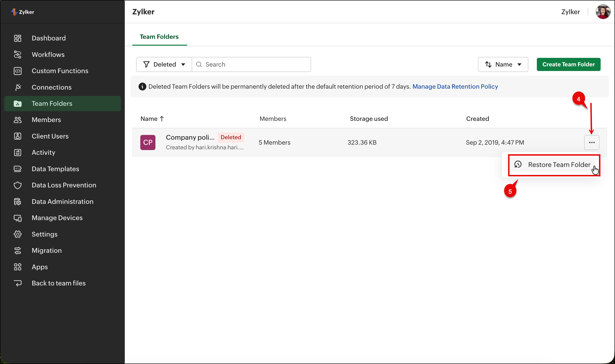The width and height of the screenshot is (615, 364).
Task: Click the Manage Devices icon
Action: pos(17,218)
